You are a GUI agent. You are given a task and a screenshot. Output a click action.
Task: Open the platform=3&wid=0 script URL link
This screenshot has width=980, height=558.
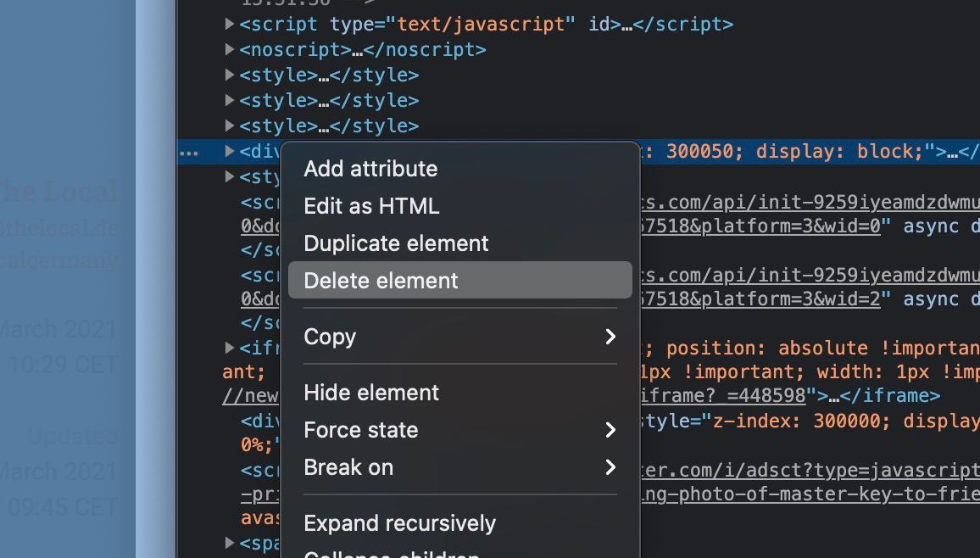760,226
